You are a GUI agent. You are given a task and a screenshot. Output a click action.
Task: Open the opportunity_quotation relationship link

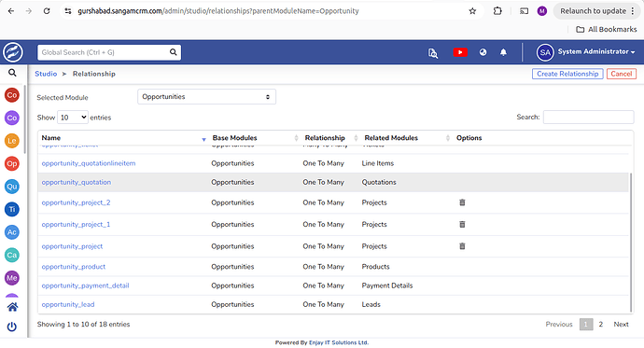pyautogui.click(x=77, y=182)
